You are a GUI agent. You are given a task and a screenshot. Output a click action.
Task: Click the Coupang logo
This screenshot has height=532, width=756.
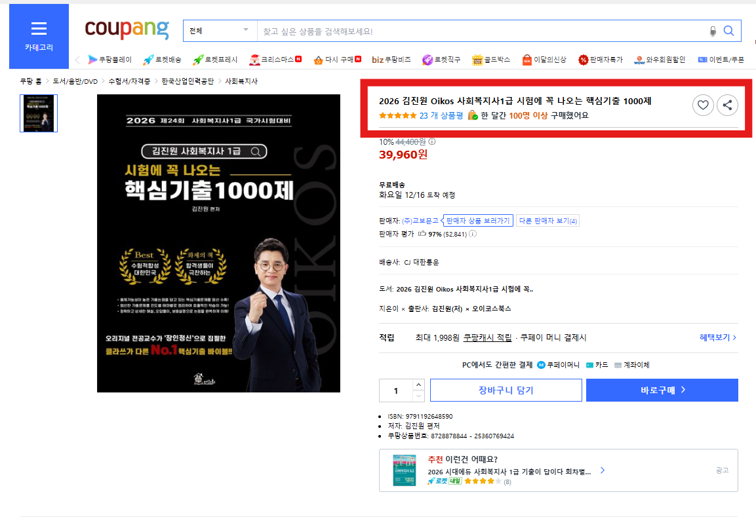[x=127, y=30]
